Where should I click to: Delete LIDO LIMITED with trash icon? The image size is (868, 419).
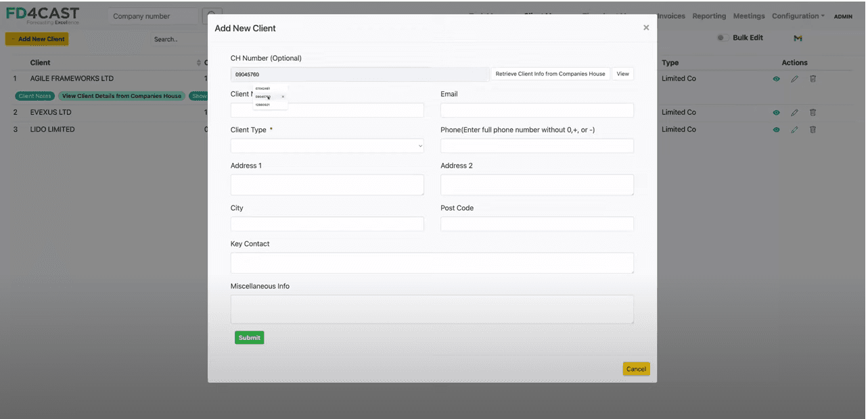coord(813,130)
